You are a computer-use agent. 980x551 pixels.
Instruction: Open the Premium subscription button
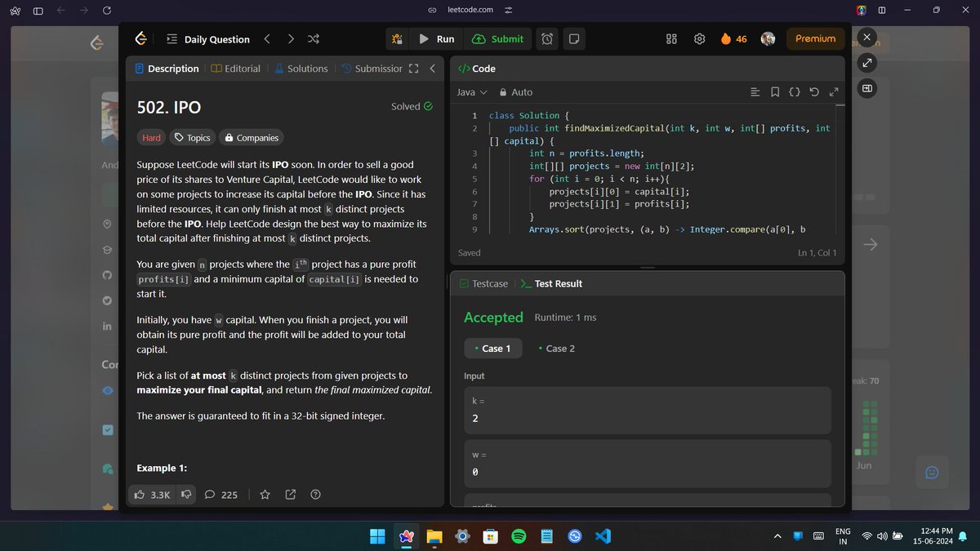pyautogui.click(x=815, y=38)
